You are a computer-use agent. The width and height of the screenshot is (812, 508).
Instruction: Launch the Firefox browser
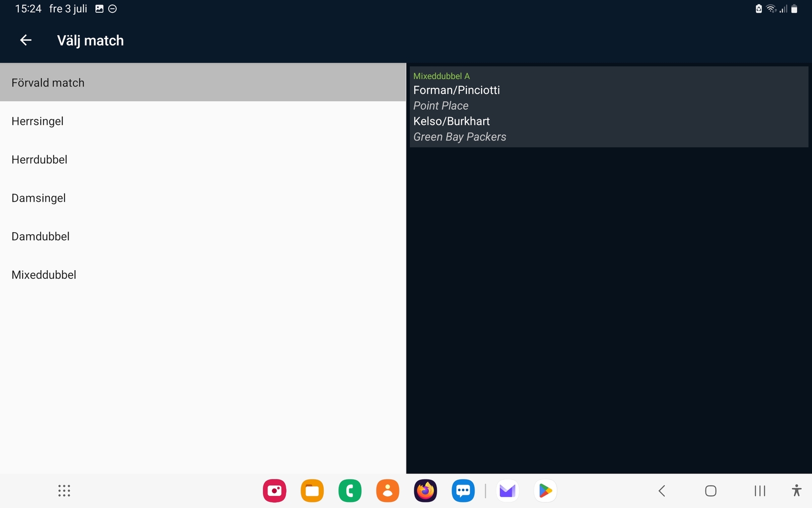[x=425, y=491]
